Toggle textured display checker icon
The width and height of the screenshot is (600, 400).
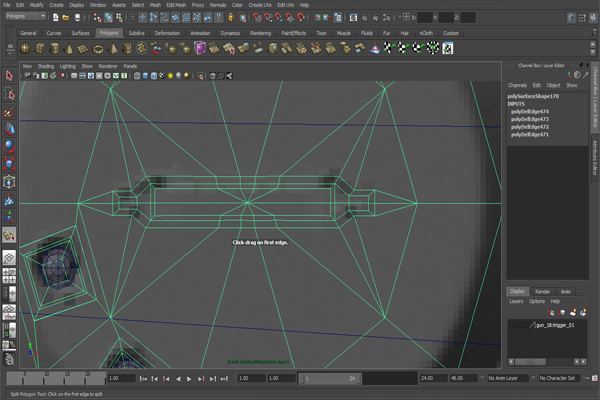tap(162, 76)
